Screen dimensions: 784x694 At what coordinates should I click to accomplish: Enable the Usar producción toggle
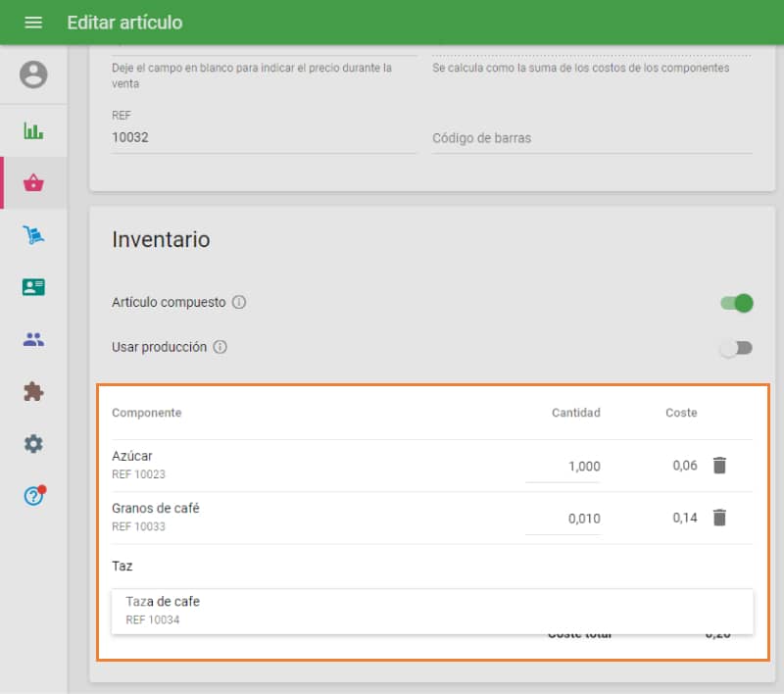(735, 347)
